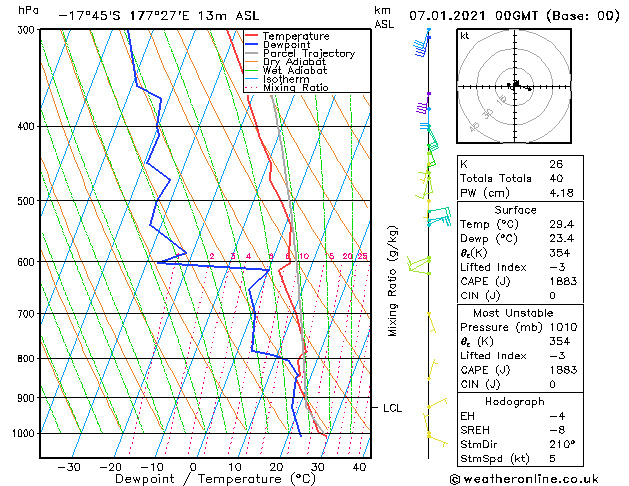Click the kt label in the hodograph
This screenshot has width=629, height=486.
[x=465, y=36]
